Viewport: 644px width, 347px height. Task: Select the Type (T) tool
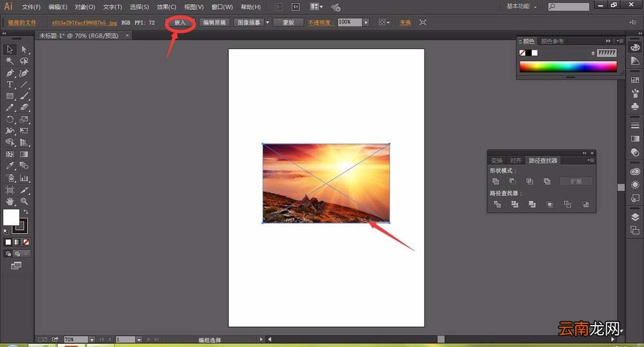coord(10,84)
